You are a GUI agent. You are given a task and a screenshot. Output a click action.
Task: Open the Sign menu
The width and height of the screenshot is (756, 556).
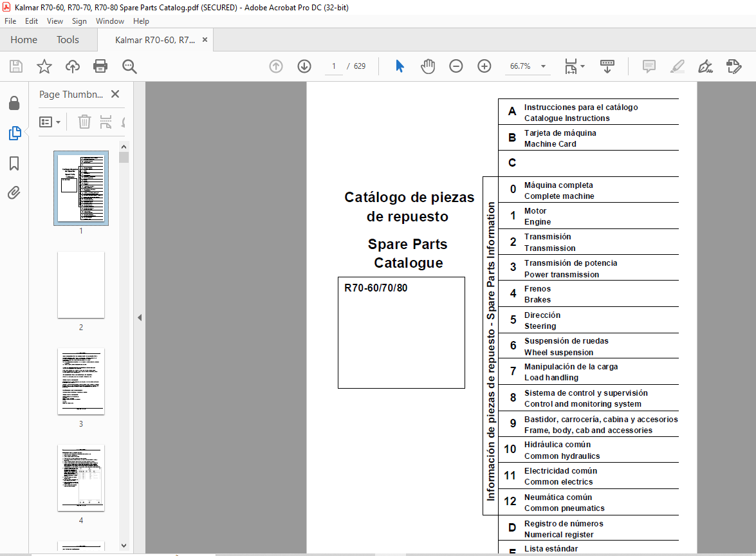click(x=79, y=21)
